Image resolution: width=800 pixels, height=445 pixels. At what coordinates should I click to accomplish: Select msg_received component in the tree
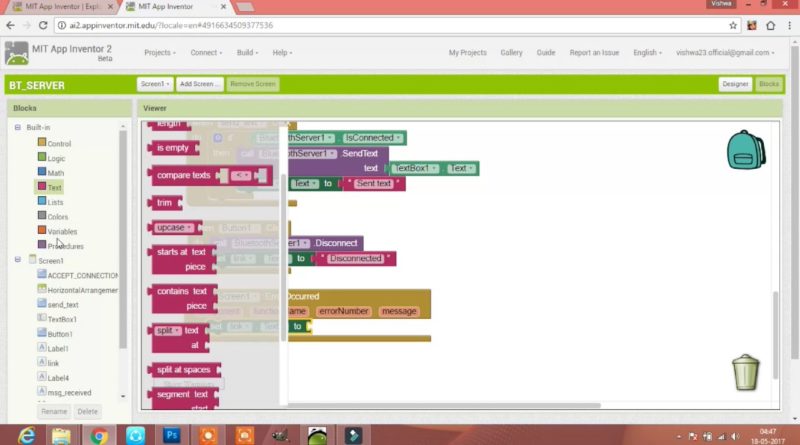click(x=69, y=393)
